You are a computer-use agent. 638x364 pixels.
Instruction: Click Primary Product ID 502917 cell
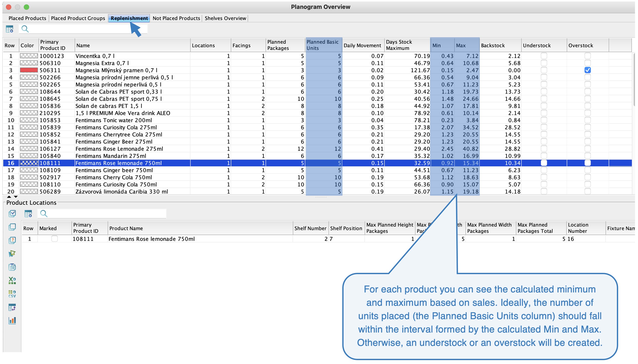[x=57, y=177]
